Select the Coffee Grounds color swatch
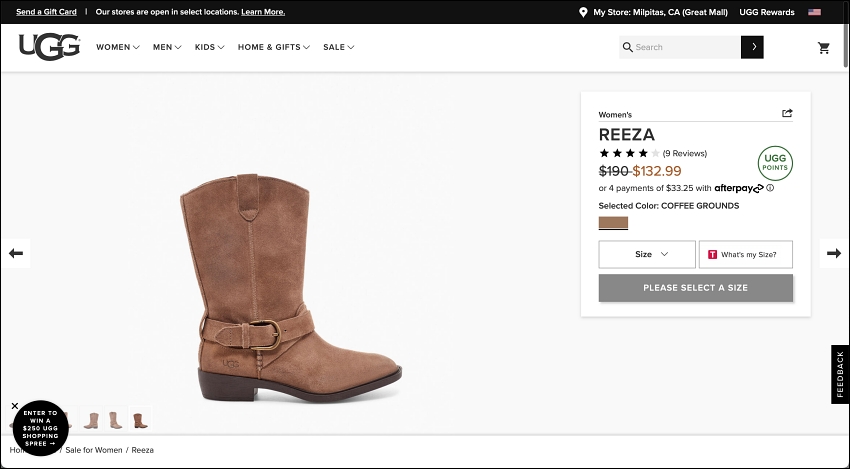850x469 pixels. tap(613, 223)
